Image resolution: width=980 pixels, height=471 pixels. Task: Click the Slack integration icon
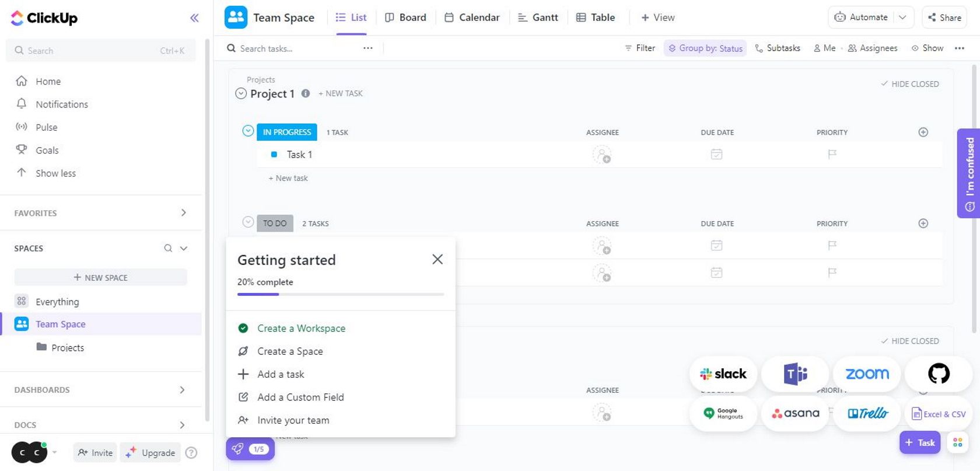coord(723,374)
